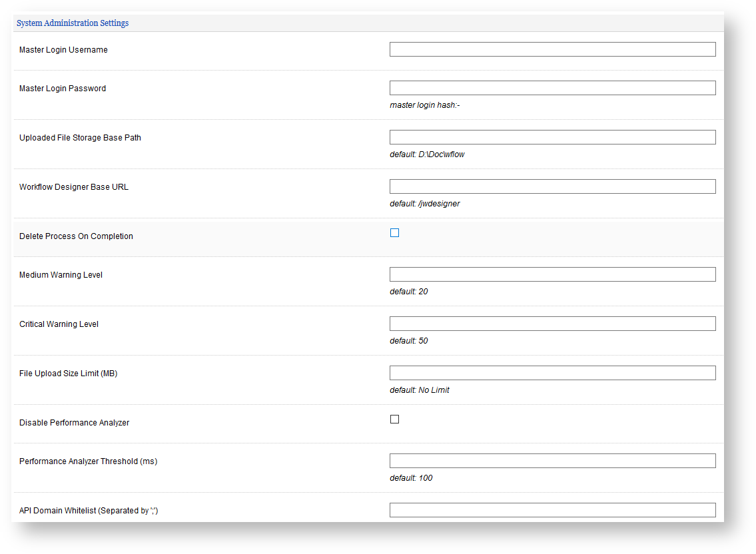Click the Delete Process On Completion label
Viewport: 756px width, 554px height.
tap(76, 236)
